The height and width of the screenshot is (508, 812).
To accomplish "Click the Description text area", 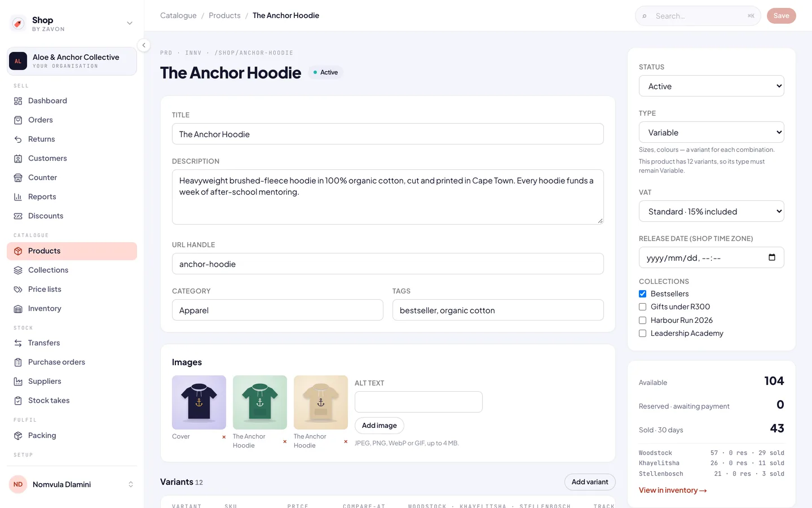I will click(x=388, y=197).
